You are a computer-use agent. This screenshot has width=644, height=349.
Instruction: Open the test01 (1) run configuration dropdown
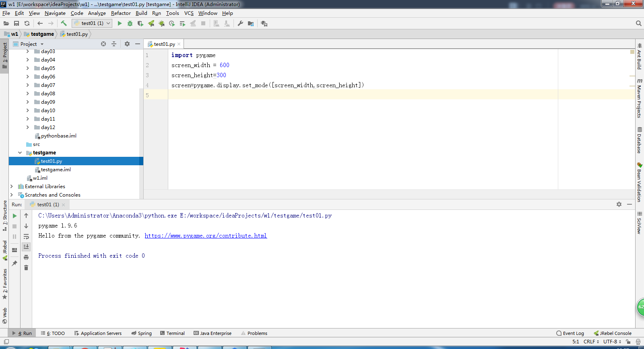(92, 23)
